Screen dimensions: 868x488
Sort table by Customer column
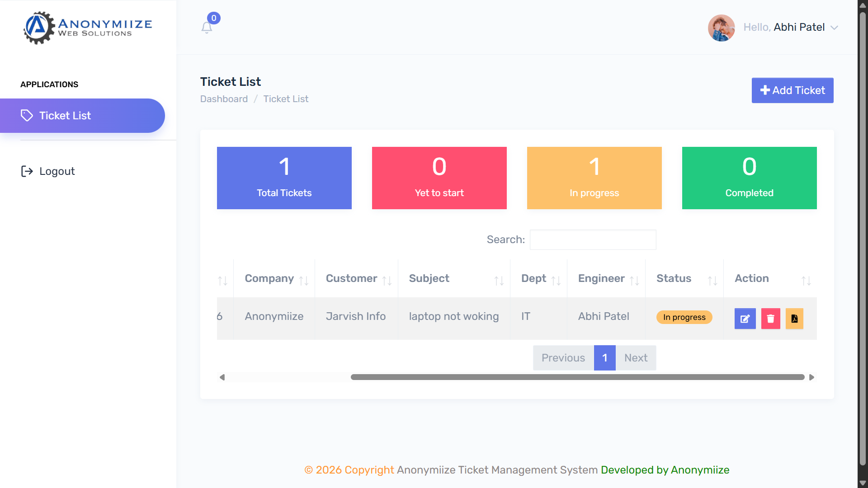[x=356, y=279]
